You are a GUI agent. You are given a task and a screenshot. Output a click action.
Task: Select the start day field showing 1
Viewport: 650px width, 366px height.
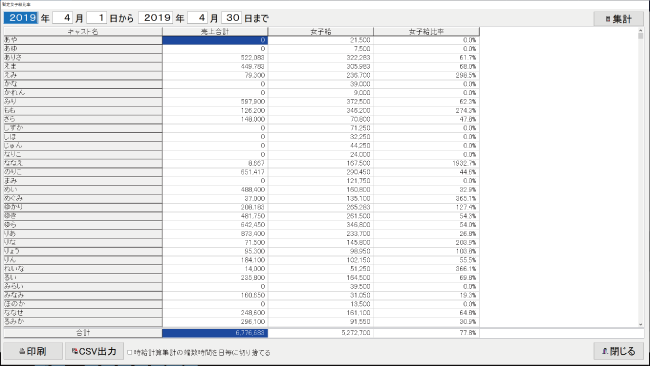coord(97,18)
